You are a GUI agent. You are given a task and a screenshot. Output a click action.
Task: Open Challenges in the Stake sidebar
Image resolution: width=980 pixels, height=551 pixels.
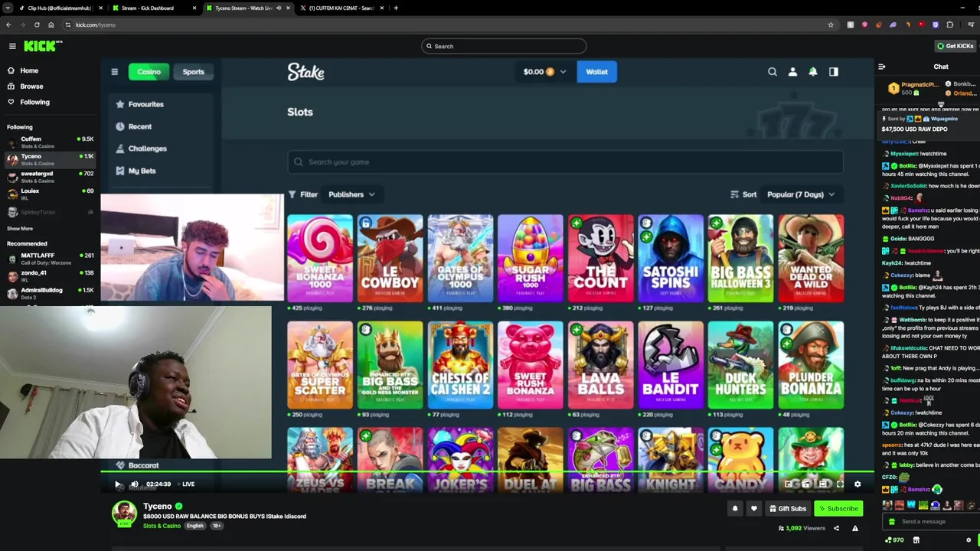coord(141,148)
